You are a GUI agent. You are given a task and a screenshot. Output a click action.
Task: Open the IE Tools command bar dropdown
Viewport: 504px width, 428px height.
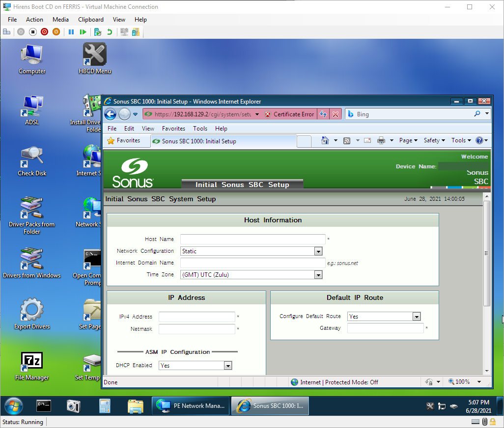tap(461, 140)
